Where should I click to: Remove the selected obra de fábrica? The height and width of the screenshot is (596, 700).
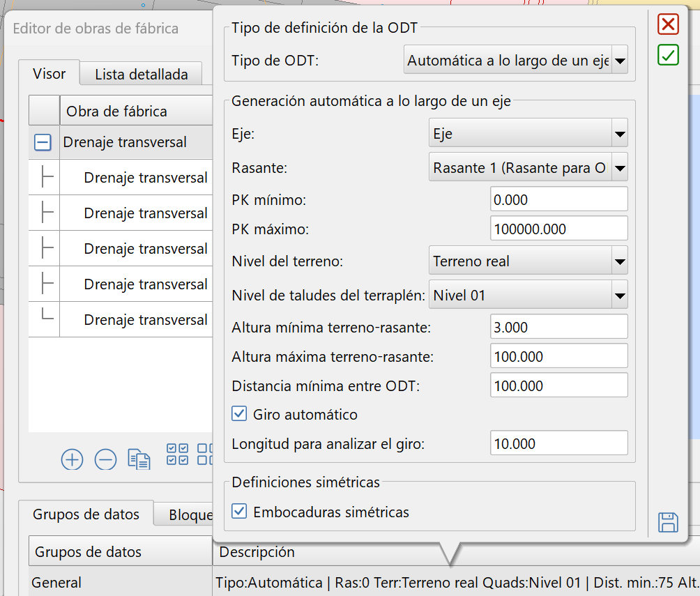pyautogui.click(x=105, y=459)
